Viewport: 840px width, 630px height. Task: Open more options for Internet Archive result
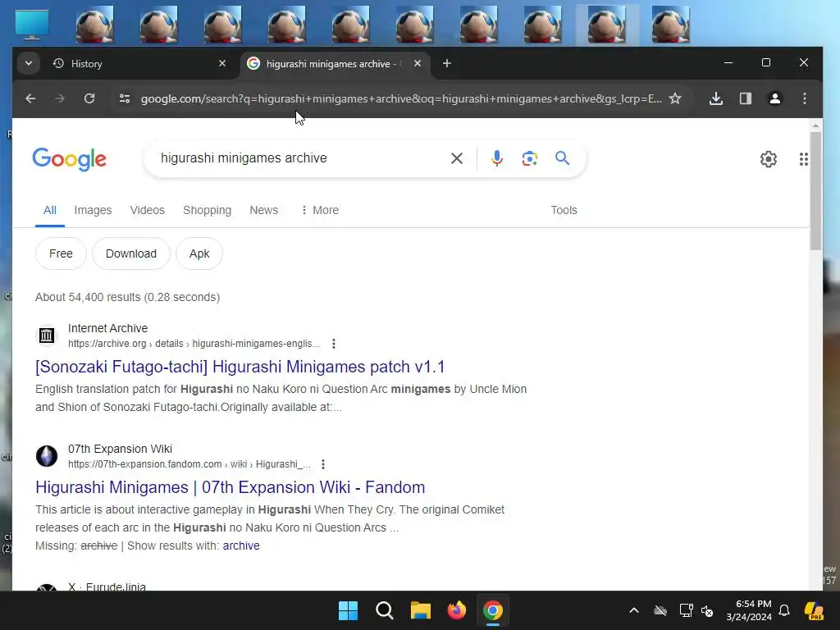(x=334, y=344)
